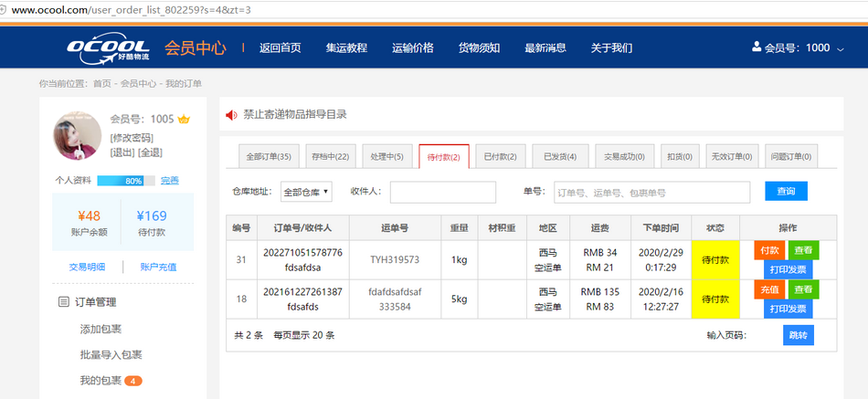868x399 pixels.
Task: Click the gold crown membership icon
Action: (184, 120)
